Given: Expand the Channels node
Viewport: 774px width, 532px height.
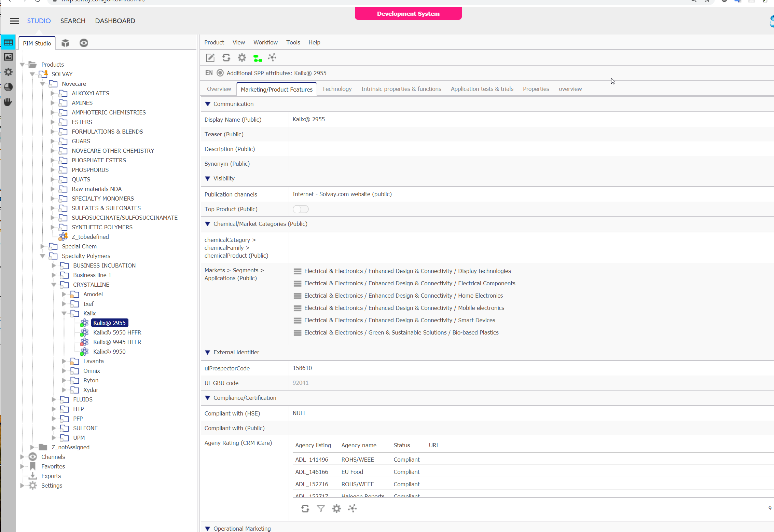Looking at the screenshot, I should coord(22,457).
